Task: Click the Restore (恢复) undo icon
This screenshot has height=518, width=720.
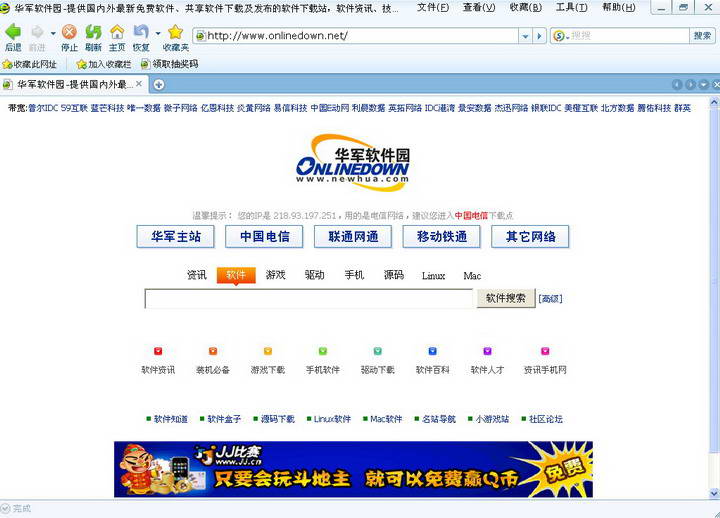Action: pyautogui.click(x=141, y=32)
